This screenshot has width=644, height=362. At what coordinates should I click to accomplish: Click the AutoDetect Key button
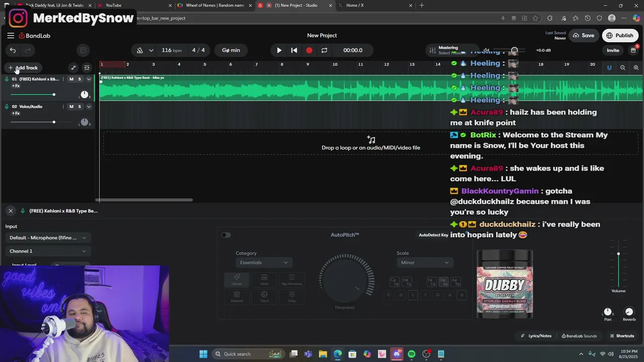coord(434,235)
